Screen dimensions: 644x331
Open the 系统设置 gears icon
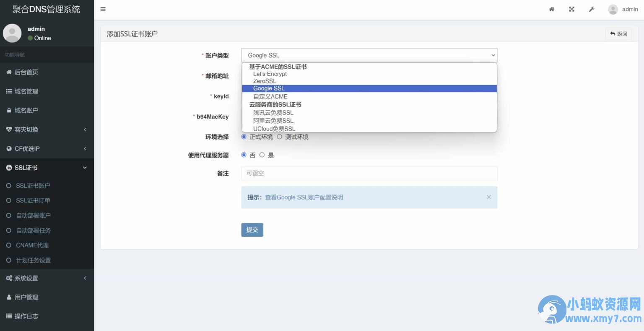(9, 278)
